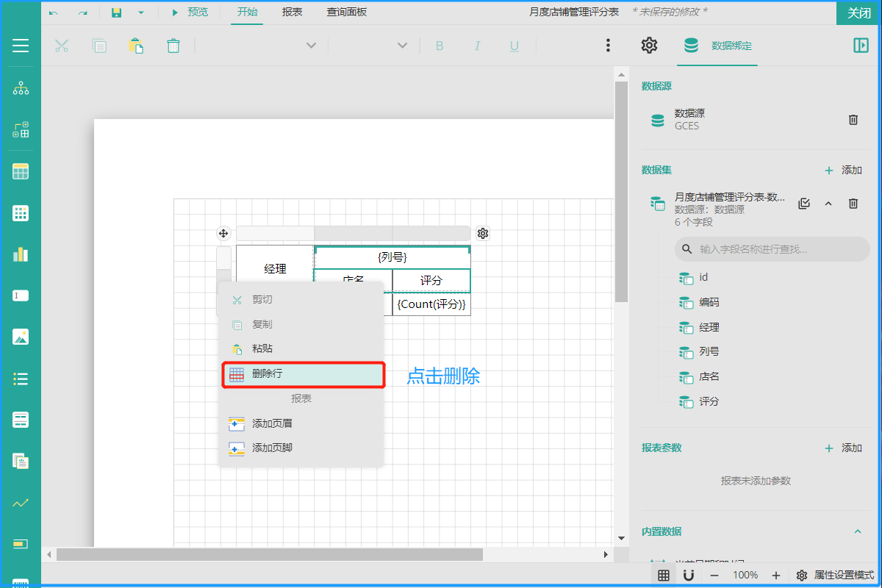882x588 pixels.
Task: Switch to the 报表 tab
Action: tap(293, 12)
